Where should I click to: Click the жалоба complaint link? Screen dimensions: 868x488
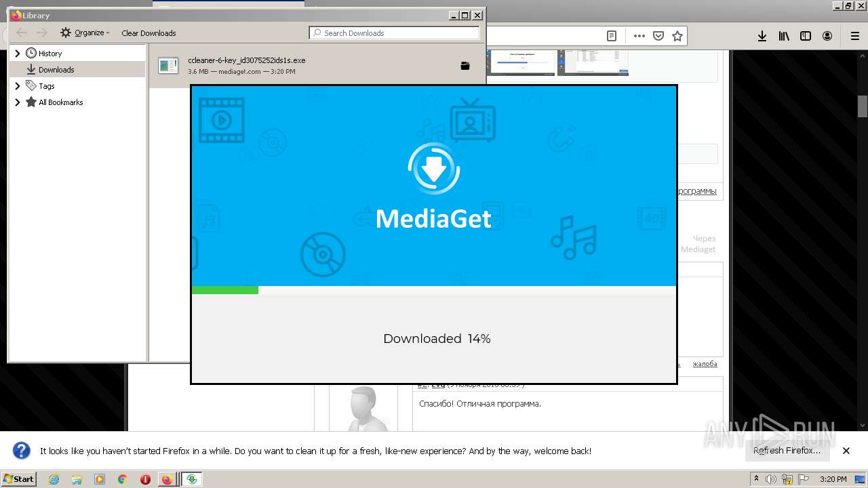click(705, 364)
